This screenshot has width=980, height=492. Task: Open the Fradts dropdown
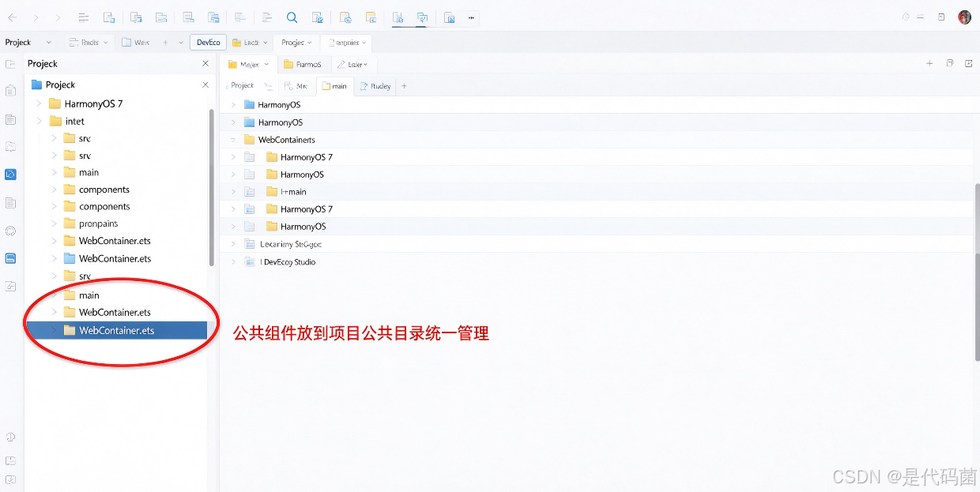(107, 43)
